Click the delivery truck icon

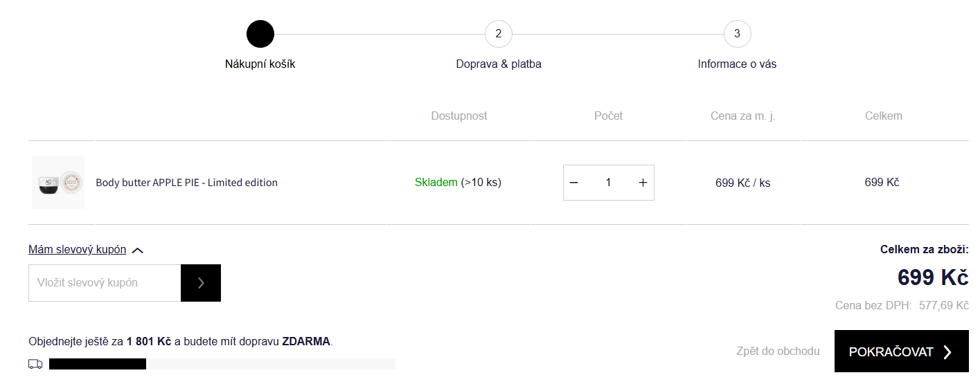tap(35, 364)
